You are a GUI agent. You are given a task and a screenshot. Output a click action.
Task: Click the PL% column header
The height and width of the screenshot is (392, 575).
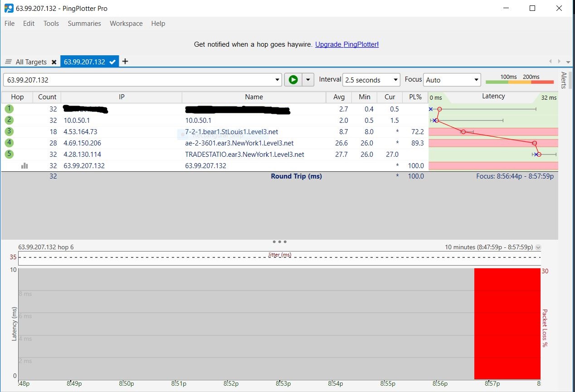point(415,97)
